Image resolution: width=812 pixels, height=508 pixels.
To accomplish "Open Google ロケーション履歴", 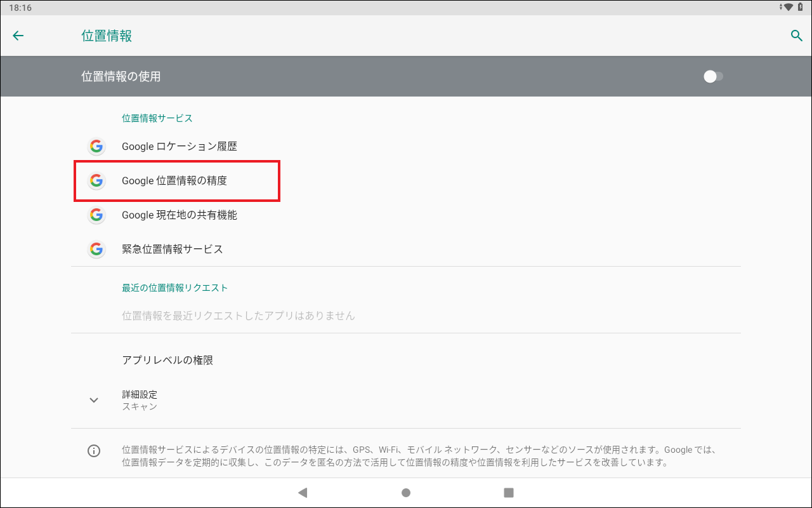I will pyautogui.click(x=180, y=147).
